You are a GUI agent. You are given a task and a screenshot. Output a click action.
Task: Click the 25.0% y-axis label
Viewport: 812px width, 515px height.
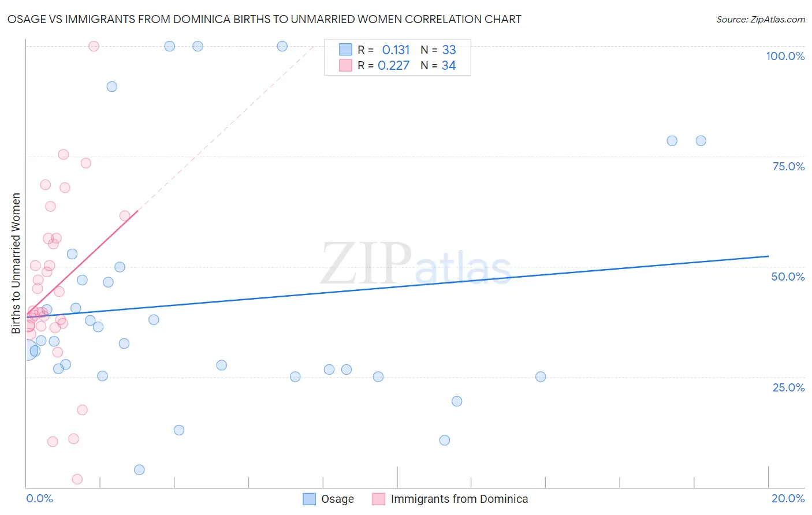(788, 387)
